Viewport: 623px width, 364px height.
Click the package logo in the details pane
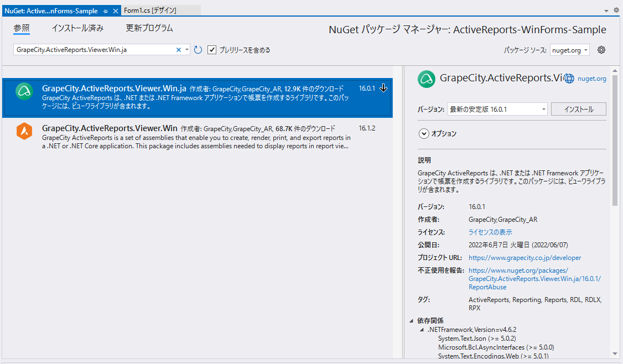click(x=427, y=79)
